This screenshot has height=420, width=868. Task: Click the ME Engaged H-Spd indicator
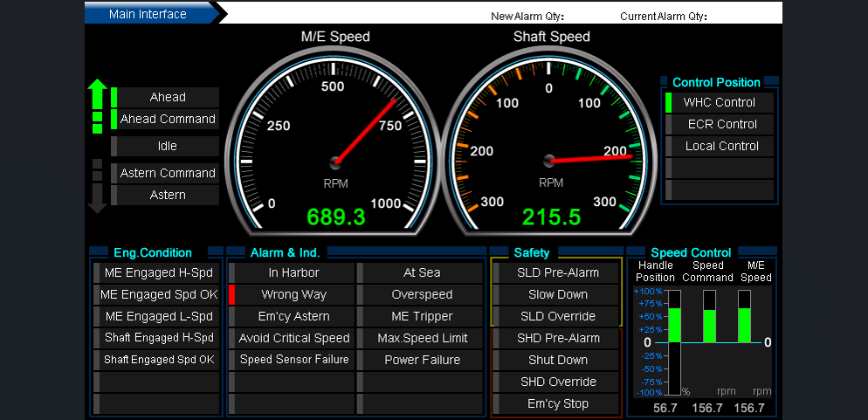tap(158, 272)
